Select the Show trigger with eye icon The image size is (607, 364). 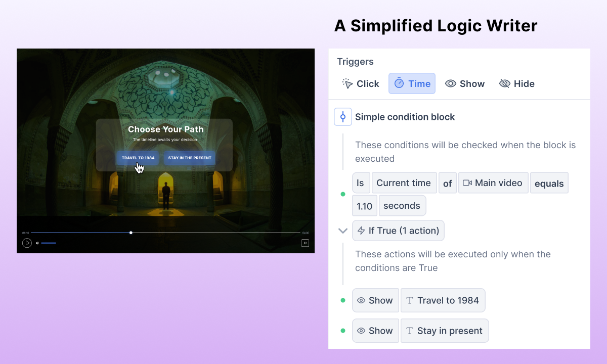465,84
